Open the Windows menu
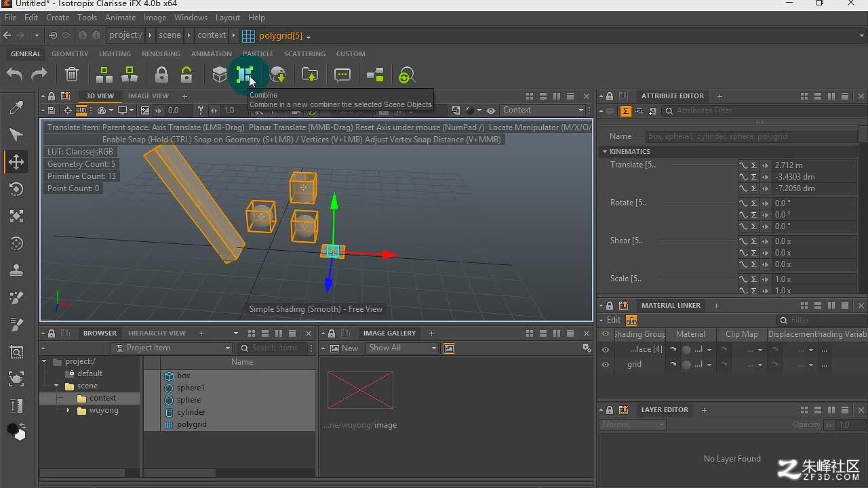The image size is (868, 488). coord(191,18)
